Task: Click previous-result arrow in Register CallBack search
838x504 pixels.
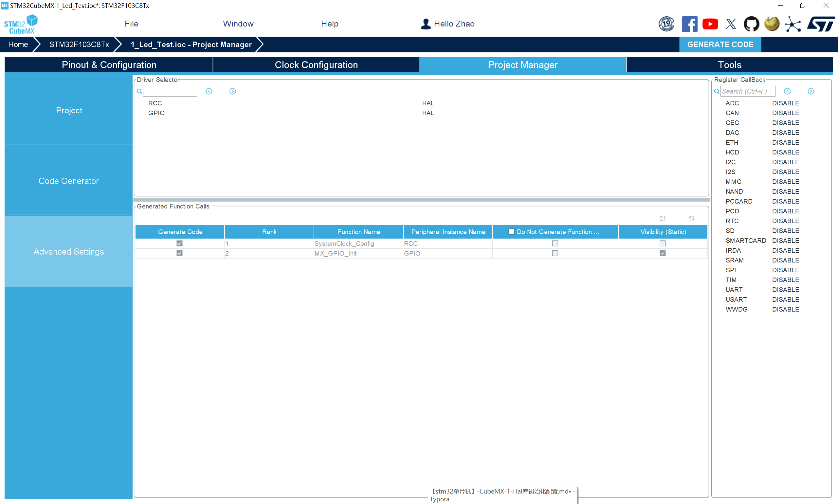Action: [x=787, y=91]
